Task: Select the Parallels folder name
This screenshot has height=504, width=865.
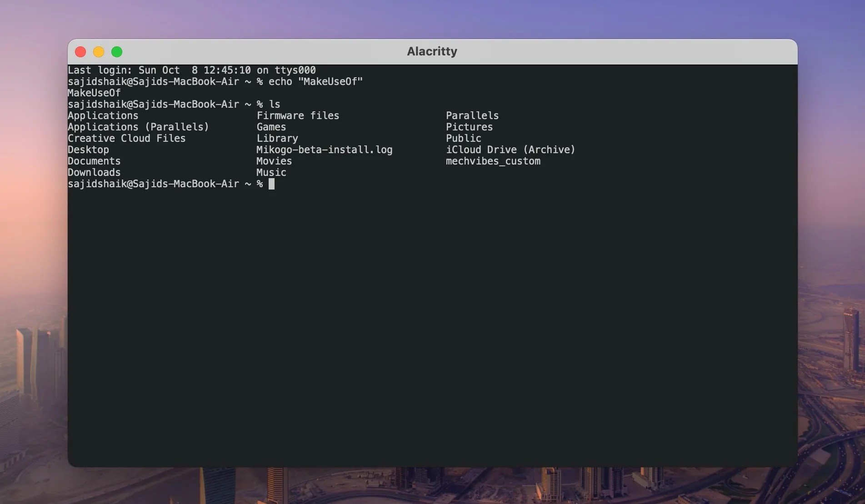Action: click(x=472, y=115)
